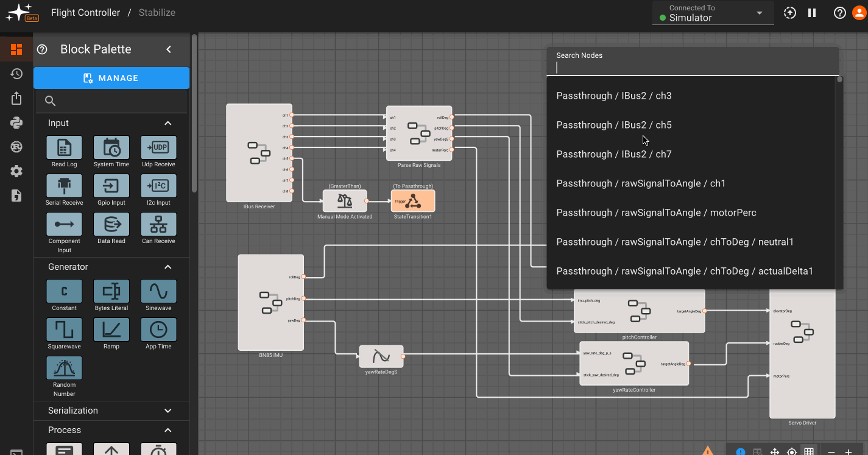
Task: Add a Sinewave generator block
Action: click(158, 291)
